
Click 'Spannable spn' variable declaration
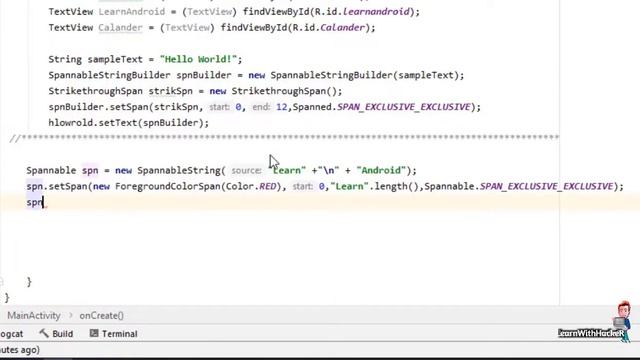[62, 171]
